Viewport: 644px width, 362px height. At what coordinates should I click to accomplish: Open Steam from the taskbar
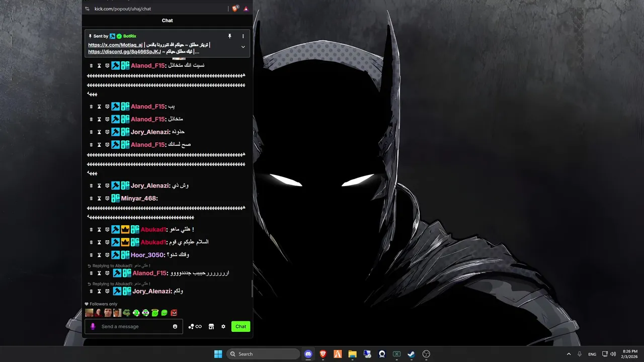[x=411, y=354]
